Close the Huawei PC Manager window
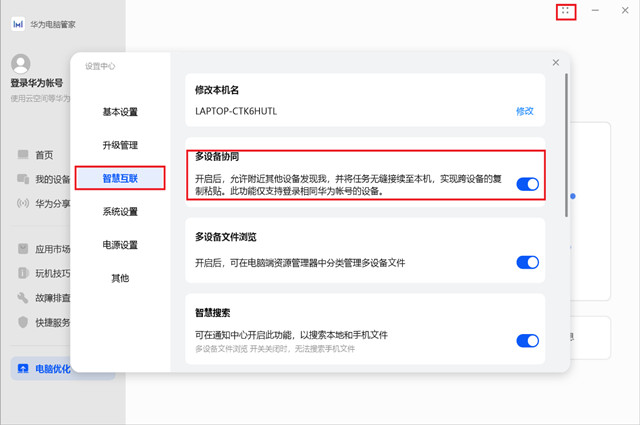Image resolution: width=640 pixels, height=425 pixels. (625, 11)
